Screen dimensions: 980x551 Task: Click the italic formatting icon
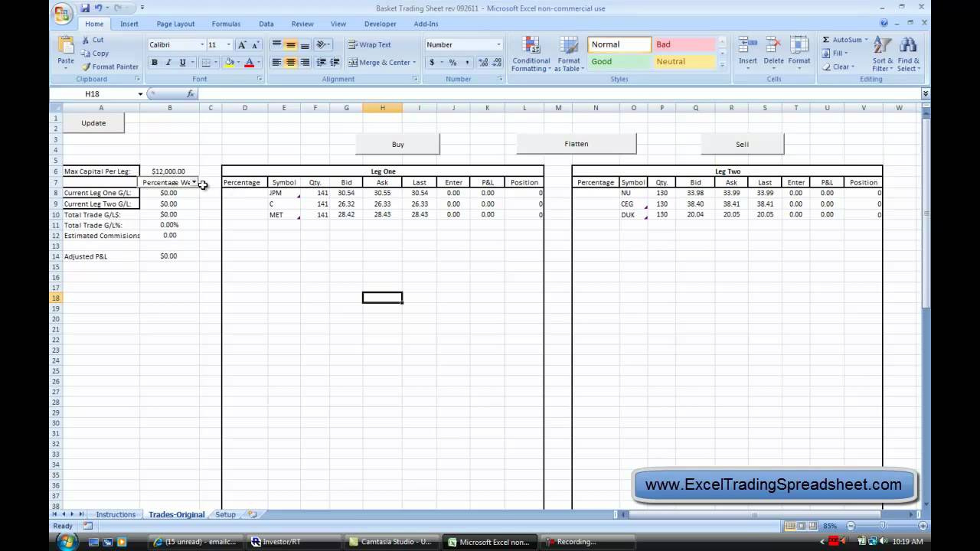coord(168,63)
